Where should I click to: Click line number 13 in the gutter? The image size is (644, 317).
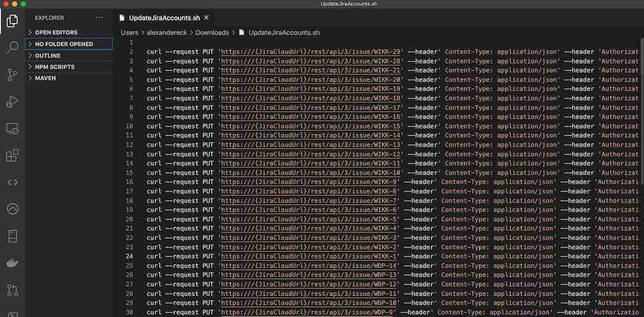(x=129, y=154)
